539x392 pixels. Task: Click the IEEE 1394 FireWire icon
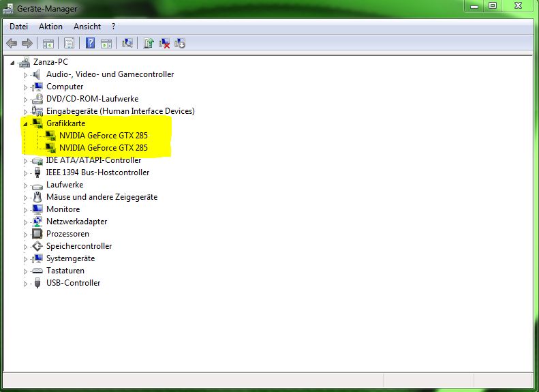coord(37,172)
